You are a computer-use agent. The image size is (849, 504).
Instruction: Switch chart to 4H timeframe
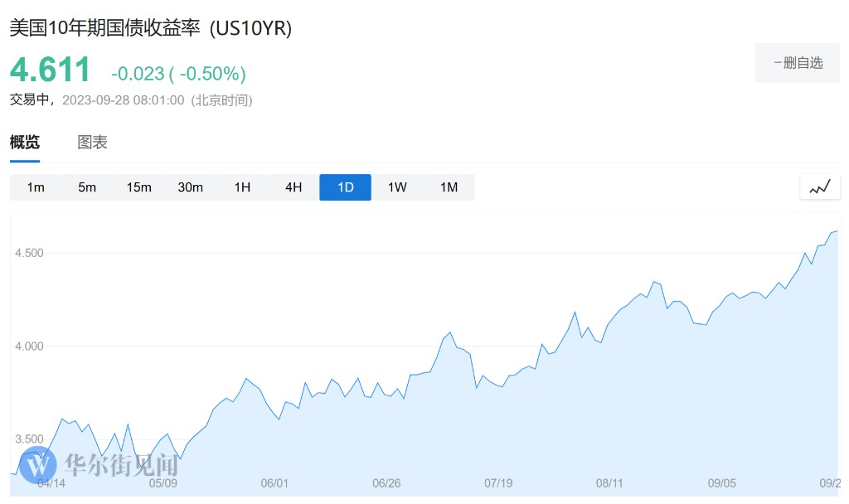(294, 187)
